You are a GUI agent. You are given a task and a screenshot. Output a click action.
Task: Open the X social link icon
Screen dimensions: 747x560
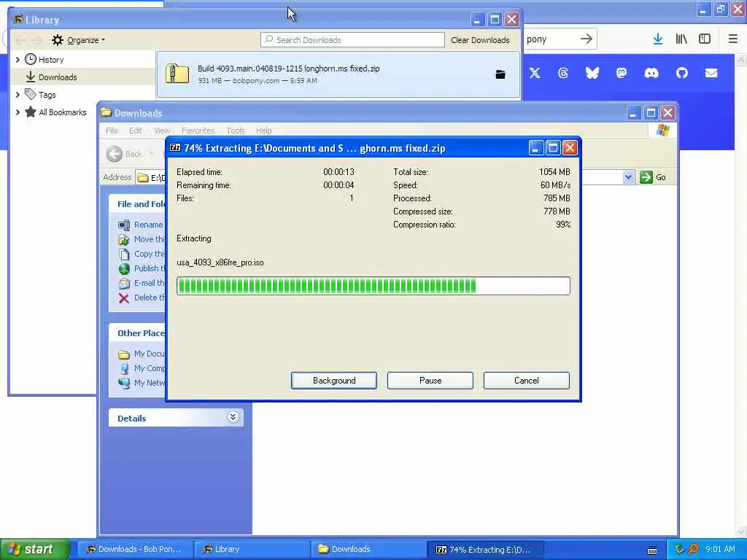[x=535, y=73]
